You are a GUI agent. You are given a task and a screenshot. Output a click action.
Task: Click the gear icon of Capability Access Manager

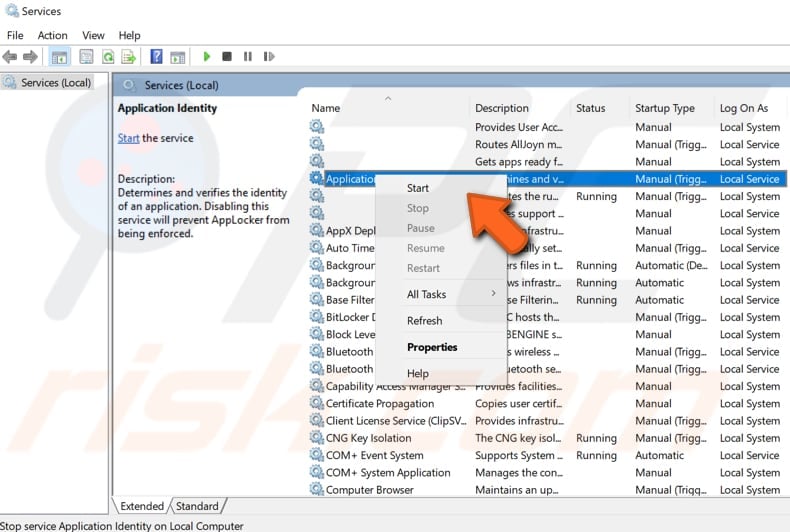316,385
